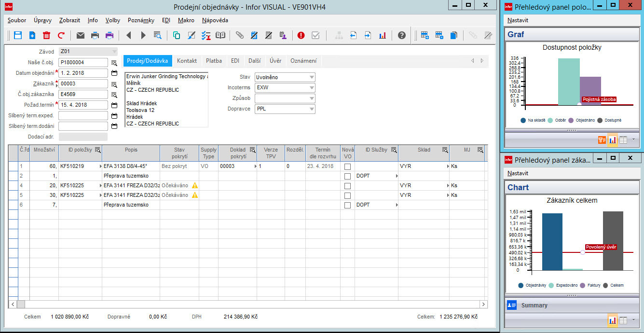The width and height of the screenshot is (644, 333).
Task: Select the KF510219 cell on line 1
Action: click(80, 166)
